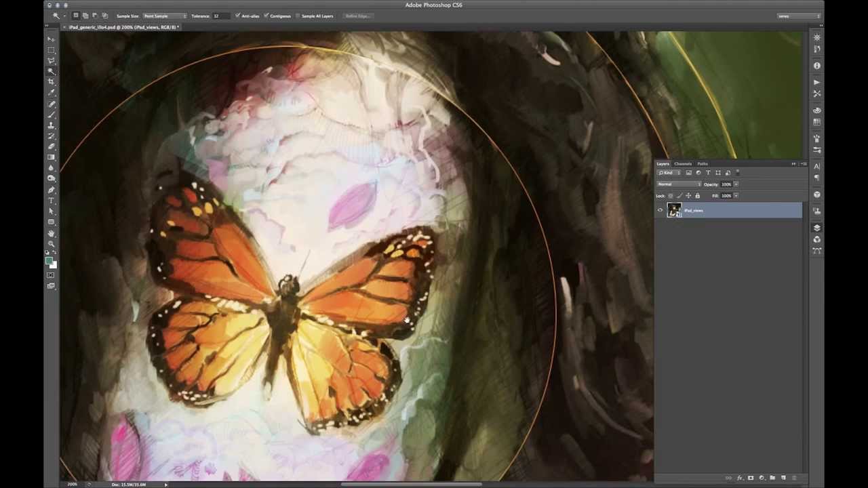Toggle Quick Mask mode
Image resolution: width=868 pixels, height=488 pixels.
[x=51, y=275]
